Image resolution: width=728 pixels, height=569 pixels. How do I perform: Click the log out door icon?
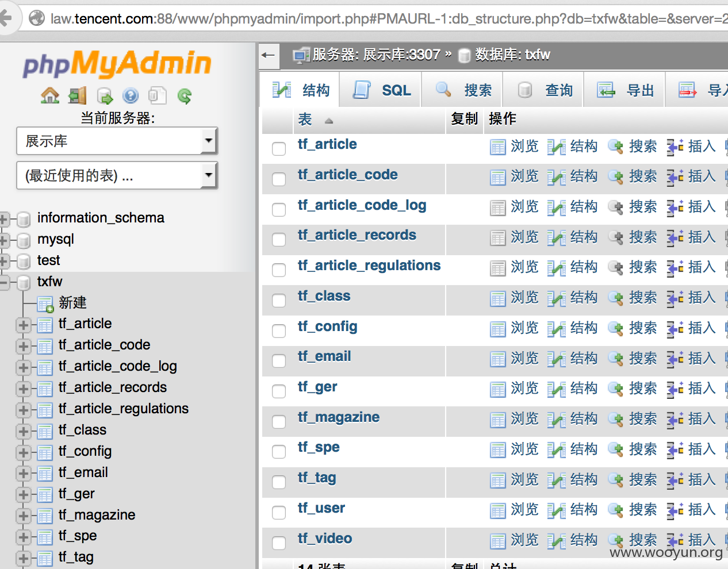78,95
